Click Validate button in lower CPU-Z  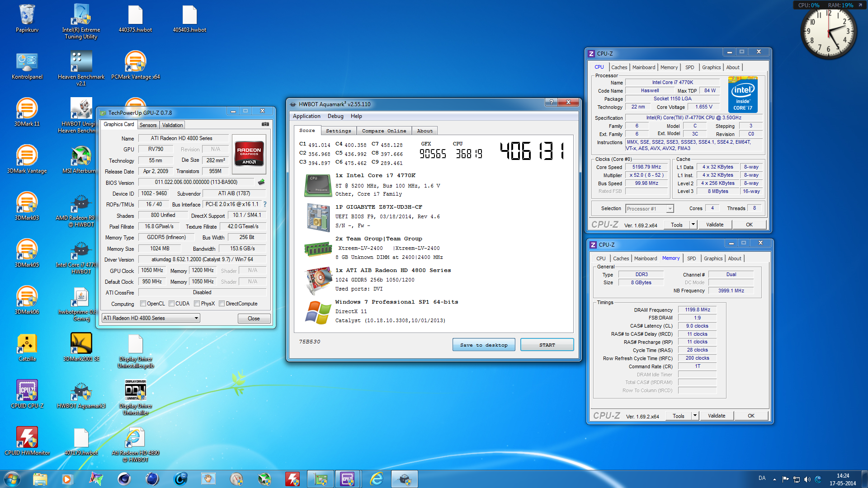[717, 416]
